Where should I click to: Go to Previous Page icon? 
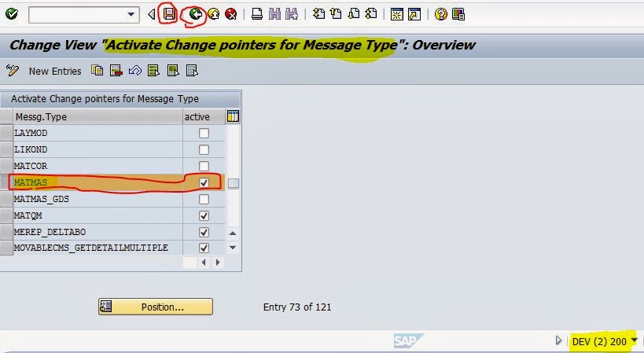[x=336, y=14]
